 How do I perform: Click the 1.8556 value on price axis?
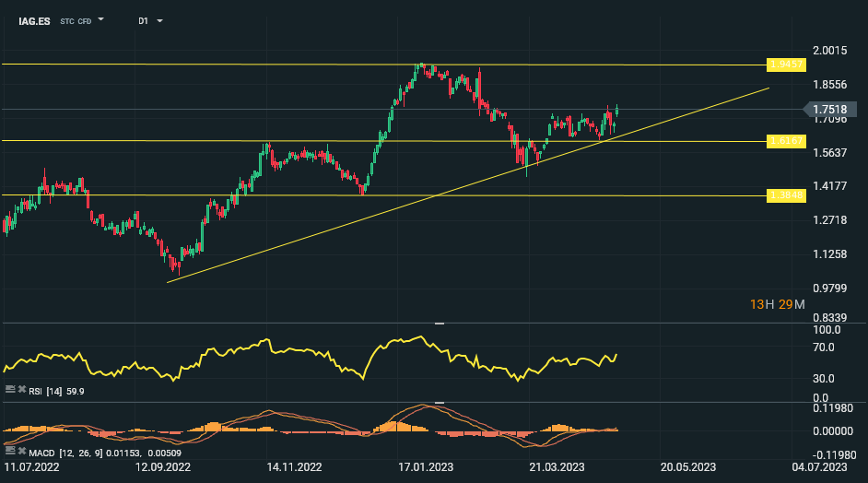(x=830, y=85)
